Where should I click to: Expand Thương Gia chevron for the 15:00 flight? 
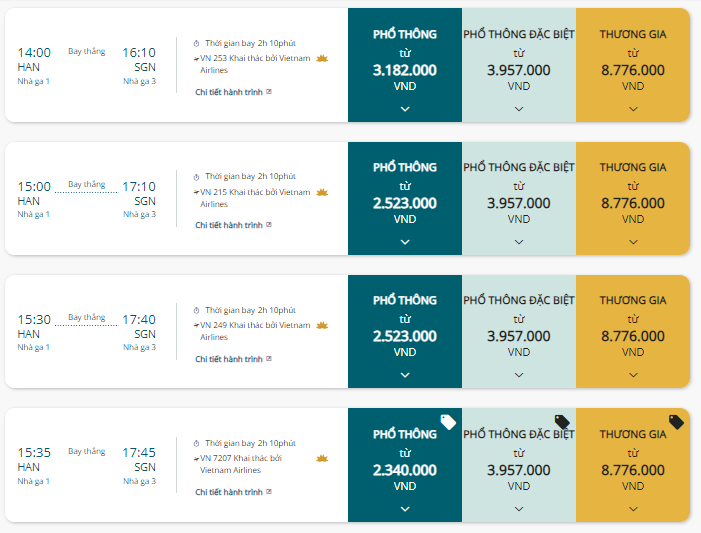pos(633,242)
